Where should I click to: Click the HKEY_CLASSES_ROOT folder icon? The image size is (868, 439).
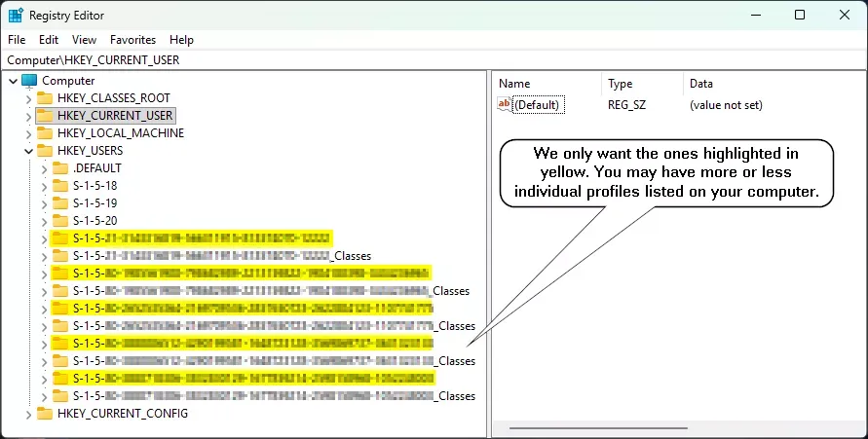click(45, 98)
